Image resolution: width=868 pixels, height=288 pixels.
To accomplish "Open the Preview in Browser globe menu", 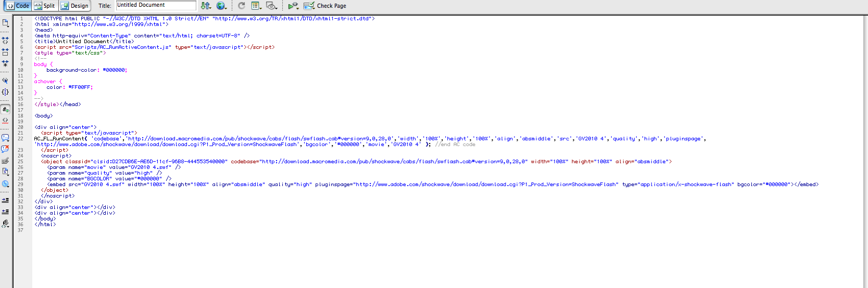I will pos(222,6).
